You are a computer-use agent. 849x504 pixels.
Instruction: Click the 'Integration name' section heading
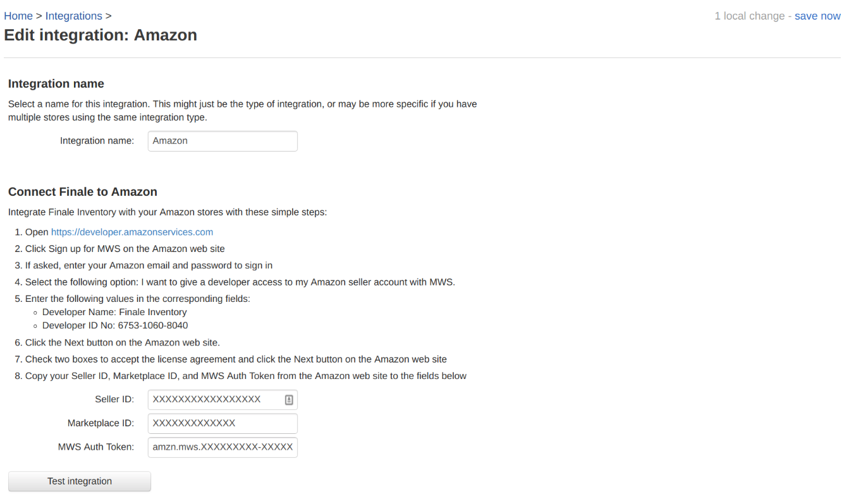(56, 83)
